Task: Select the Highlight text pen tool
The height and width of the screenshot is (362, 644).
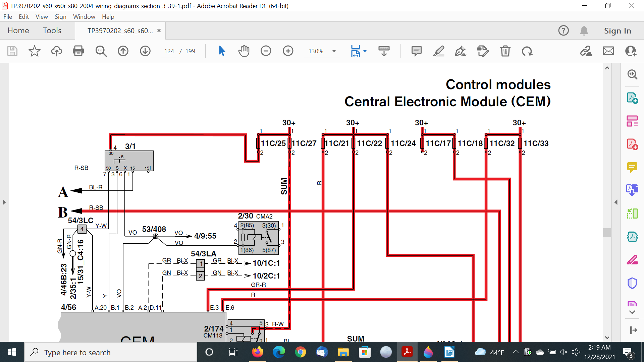Action: pos(438,51)
